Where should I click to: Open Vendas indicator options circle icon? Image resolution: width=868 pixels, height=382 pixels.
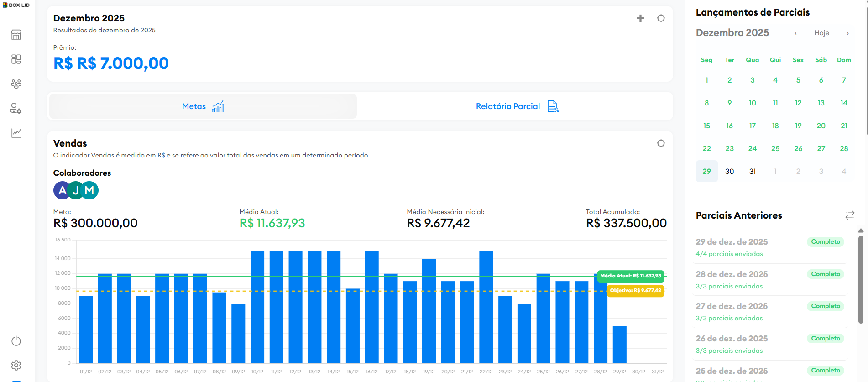tap(660, 143)
